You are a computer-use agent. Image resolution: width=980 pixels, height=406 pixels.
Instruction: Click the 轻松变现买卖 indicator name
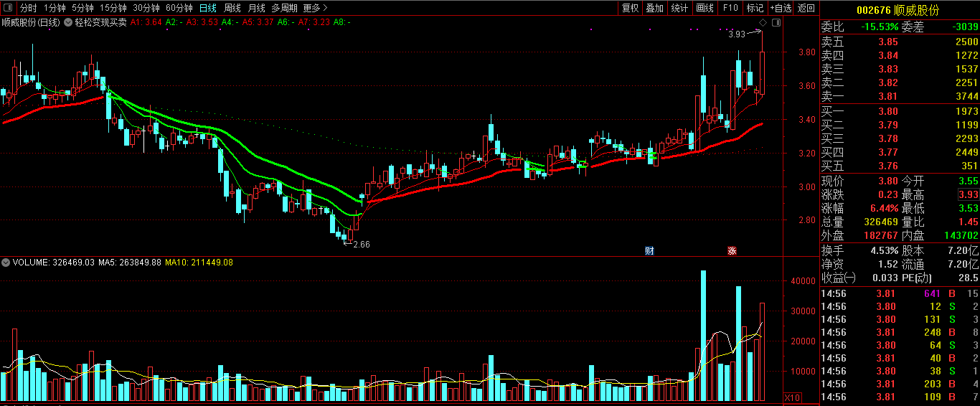(100, 22)
